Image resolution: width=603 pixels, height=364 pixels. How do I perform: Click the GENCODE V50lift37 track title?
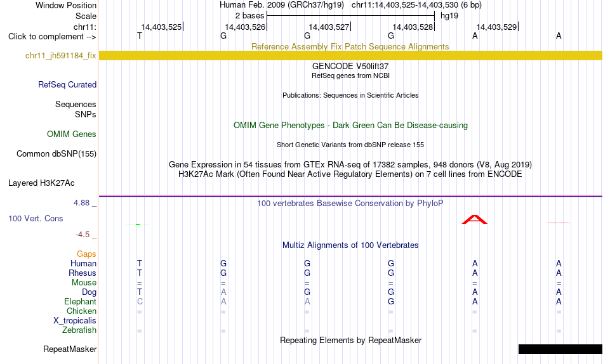[350, 66]
